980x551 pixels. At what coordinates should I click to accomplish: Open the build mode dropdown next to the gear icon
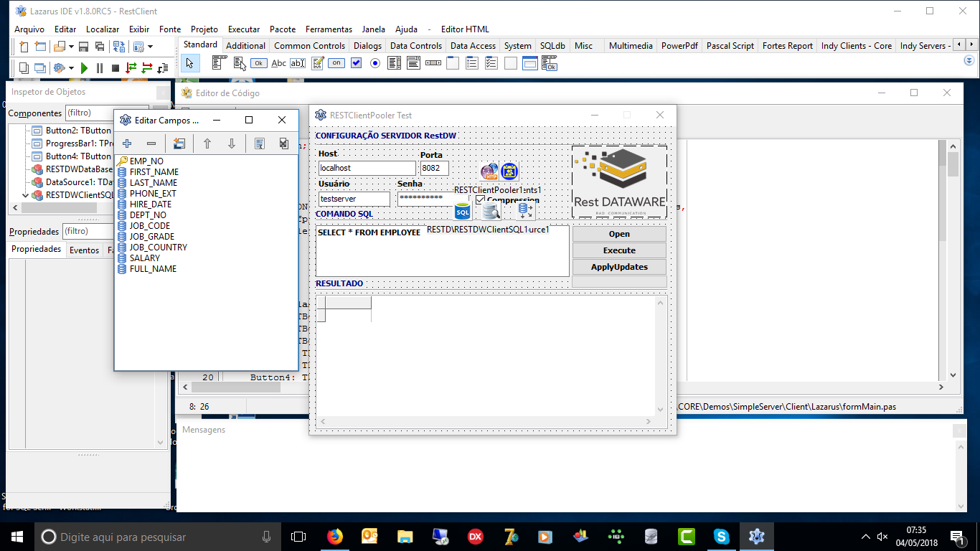pos(71,68)
